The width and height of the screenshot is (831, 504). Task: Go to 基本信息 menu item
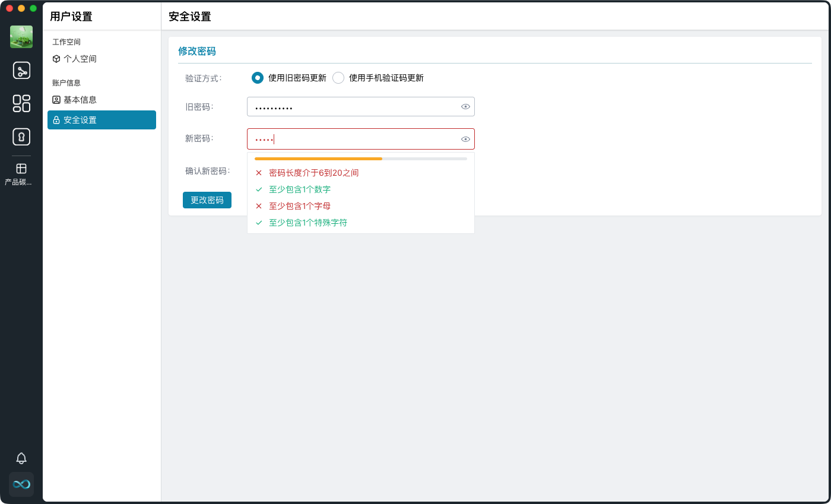[x=80, y=100]
